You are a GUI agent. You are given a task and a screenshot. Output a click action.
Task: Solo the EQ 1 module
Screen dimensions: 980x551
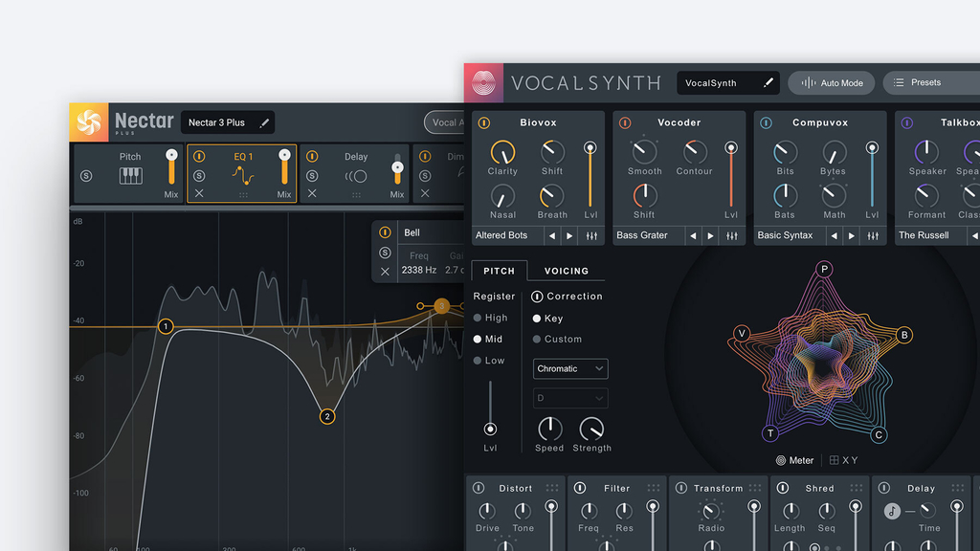[199, 176]
